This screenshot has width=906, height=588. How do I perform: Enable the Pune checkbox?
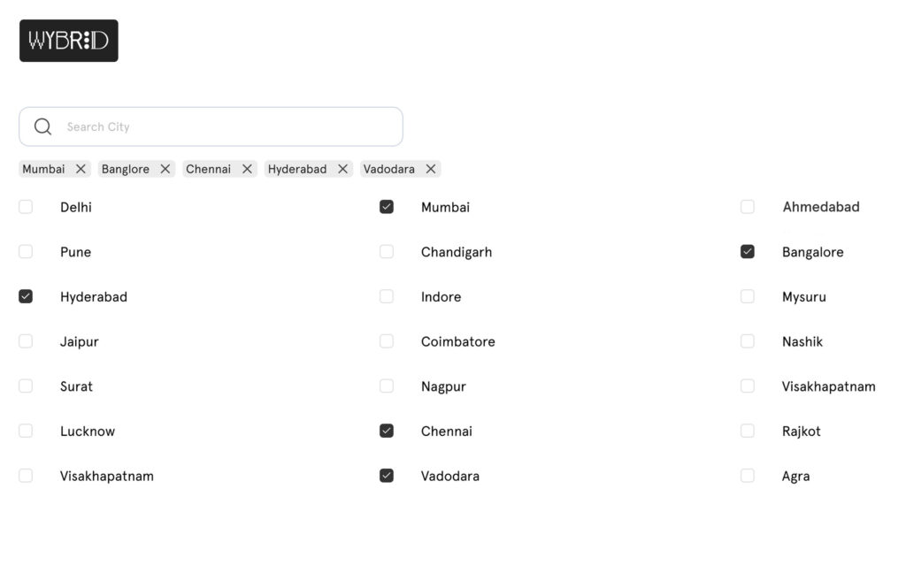(x=26, y=252)
